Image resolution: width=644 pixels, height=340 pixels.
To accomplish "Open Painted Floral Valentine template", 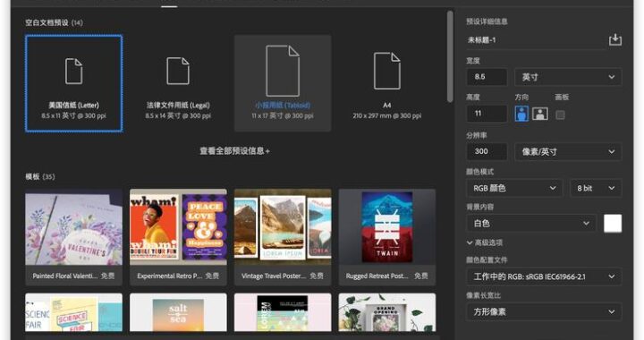I will point(74,237).
